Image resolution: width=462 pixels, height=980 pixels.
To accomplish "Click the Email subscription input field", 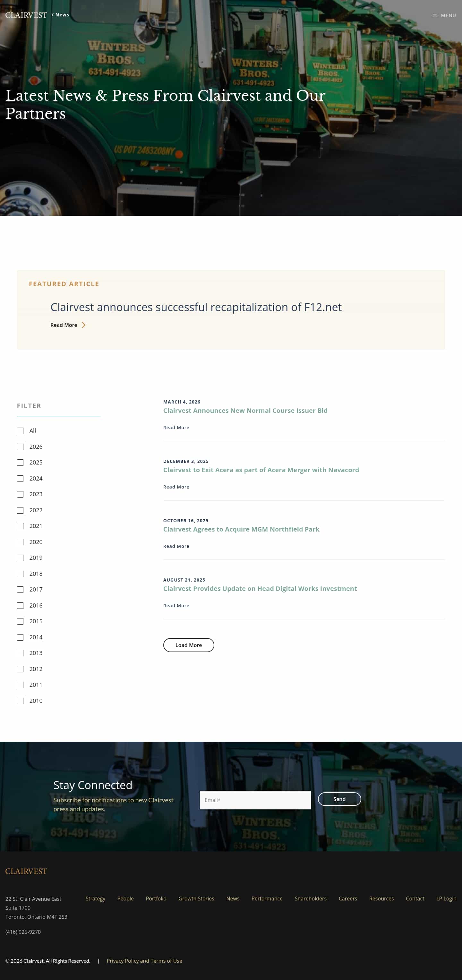I will 255,800.
